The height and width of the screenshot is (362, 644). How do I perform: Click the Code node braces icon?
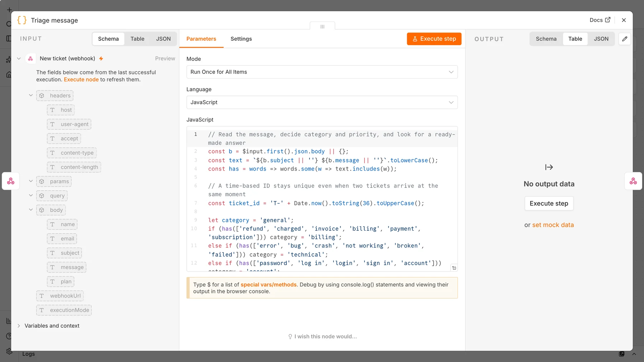coord(22,20)
